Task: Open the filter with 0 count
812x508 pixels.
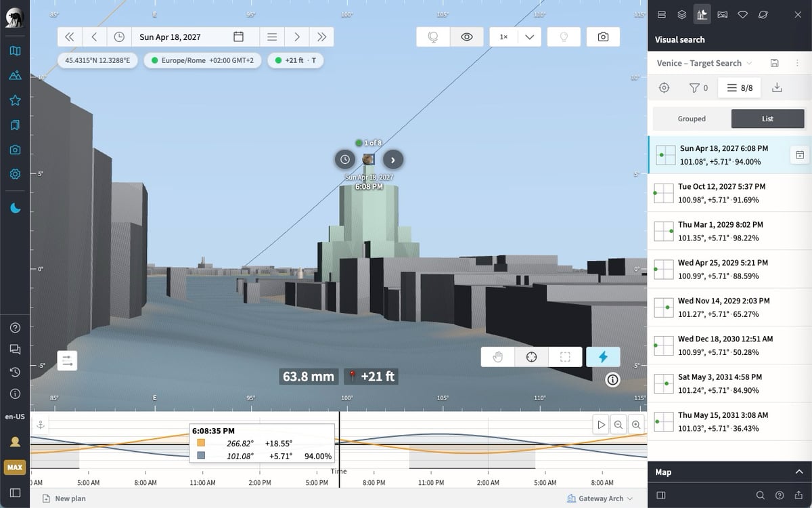Action: click(698, 87)
